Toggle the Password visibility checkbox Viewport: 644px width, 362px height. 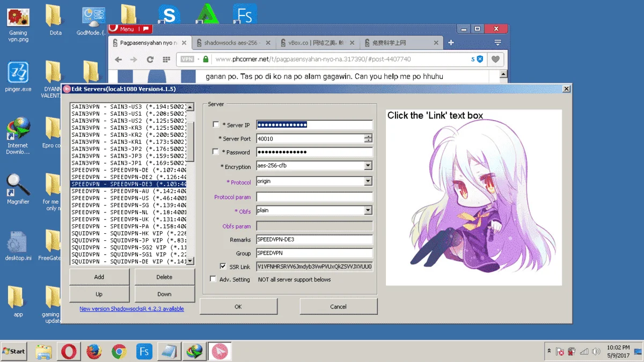click(x=216, y=152)
